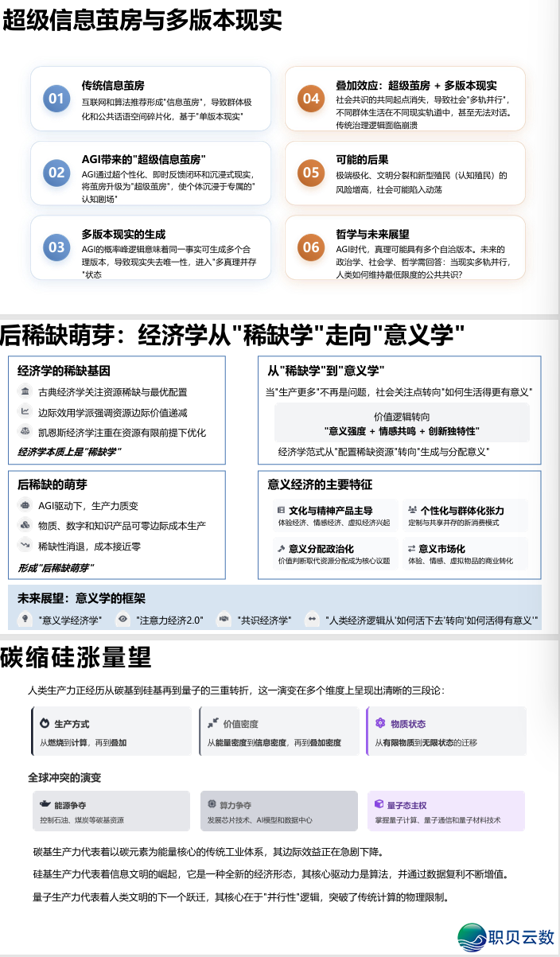This screenshot has width=560, height=957.
Task: Select the 叠加效应：超级茧房 + 多版本现实 heading
Action: (x=417, y=85)
